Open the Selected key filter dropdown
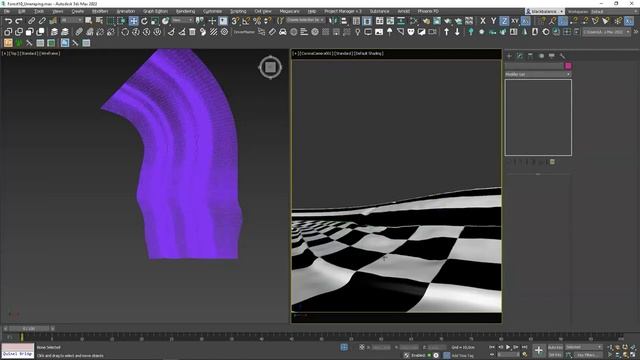This screenshot has width=640, height=360. click(584, 347)
